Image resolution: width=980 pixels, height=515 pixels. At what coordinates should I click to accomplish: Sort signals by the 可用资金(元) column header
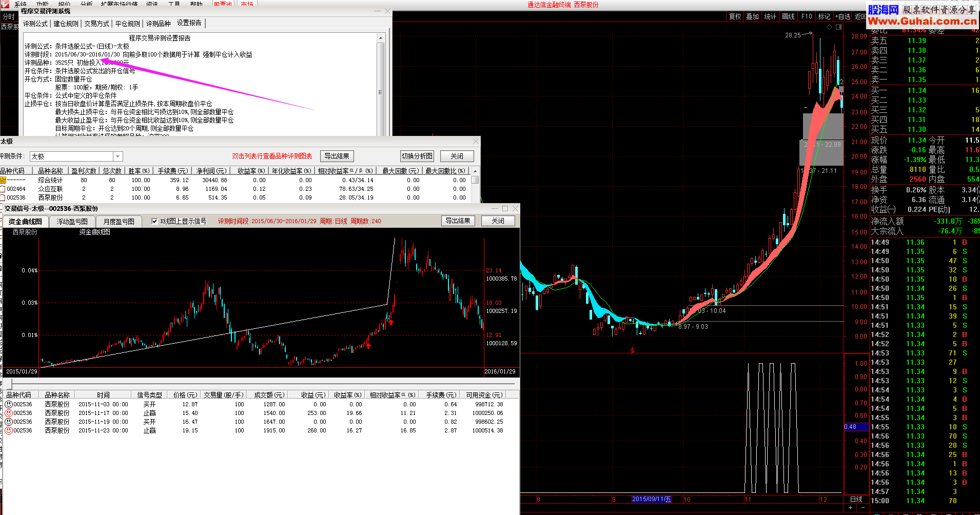coord(484,395)
